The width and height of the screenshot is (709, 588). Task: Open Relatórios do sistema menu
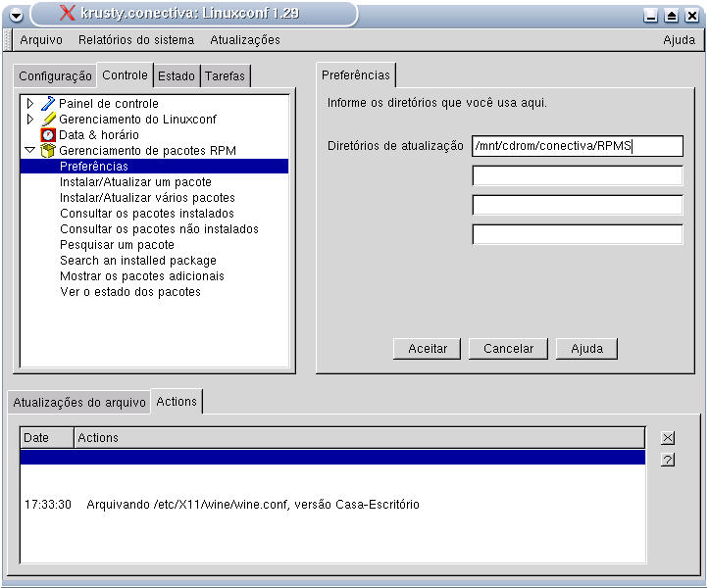[136, 40]
